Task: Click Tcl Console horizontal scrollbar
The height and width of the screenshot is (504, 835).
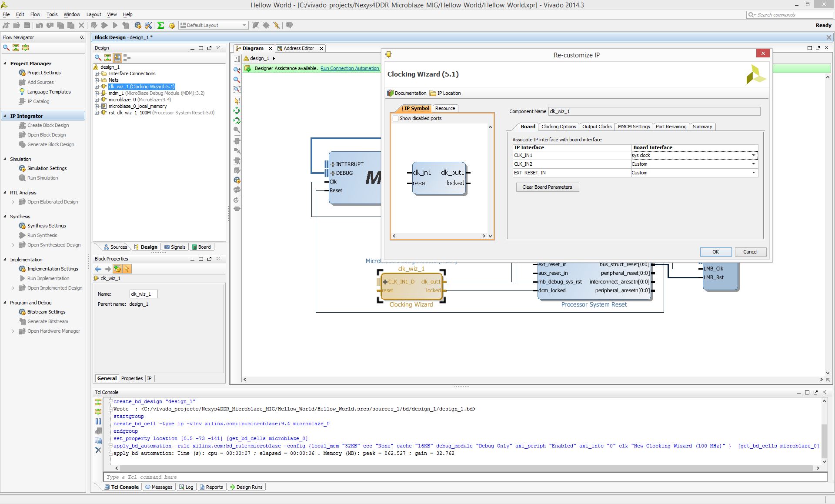Action: coord(466,468)
